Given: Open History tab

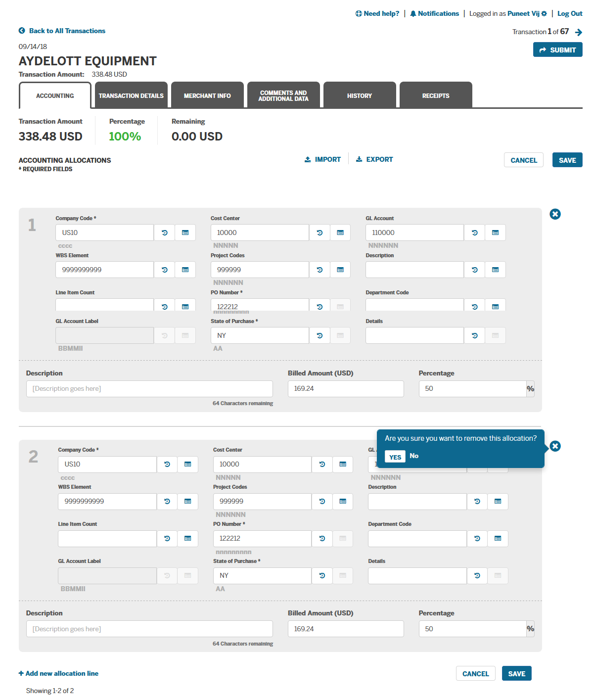Looking at the screenshot, I should click(x=360, y=95).
